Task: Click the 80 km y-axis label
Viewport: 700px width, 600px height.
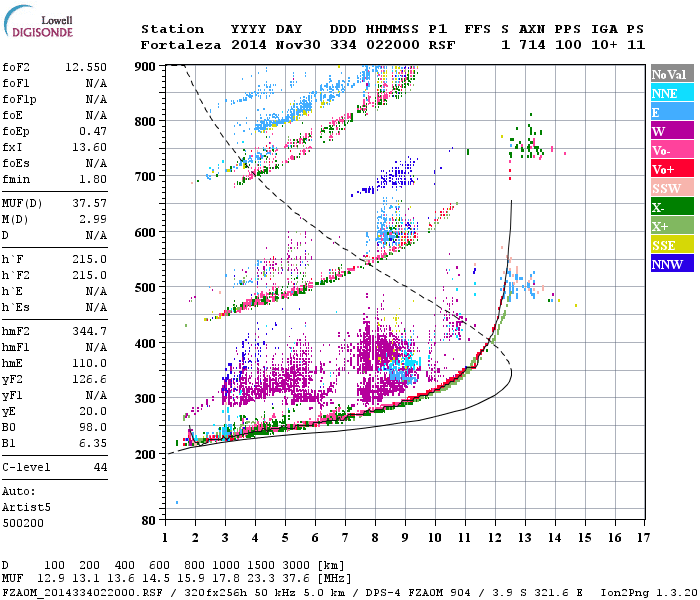Action: 149,521
